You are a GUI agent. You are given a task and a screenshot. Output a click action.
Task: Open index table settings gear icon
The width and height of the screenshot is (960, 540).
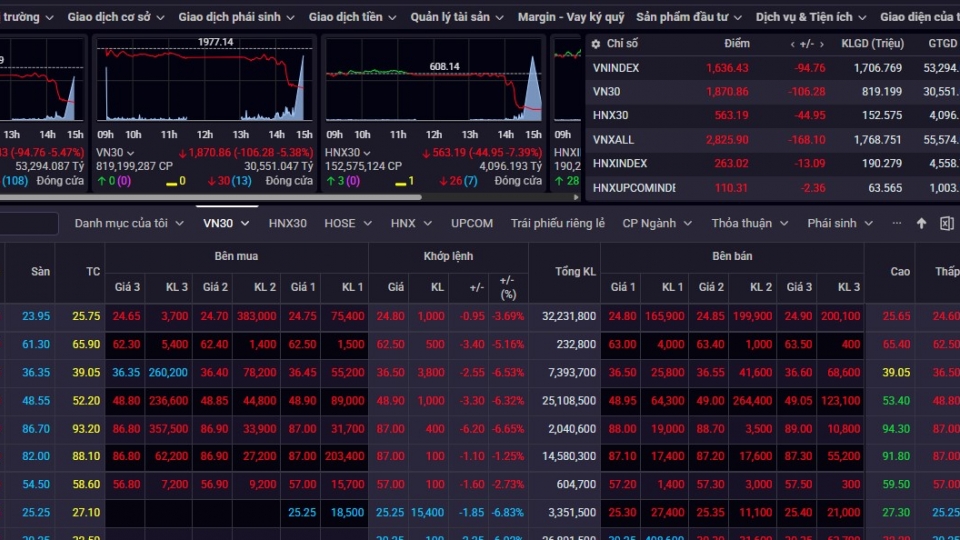pos(595,44)
